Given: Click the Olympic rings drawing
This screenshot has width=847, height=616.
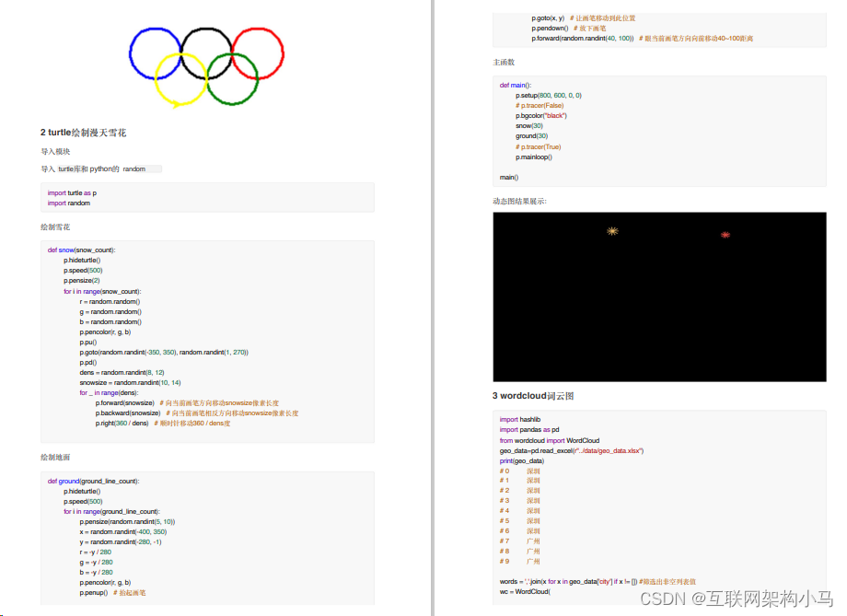Looking at the screenshot, I should [x=206, y=67].
